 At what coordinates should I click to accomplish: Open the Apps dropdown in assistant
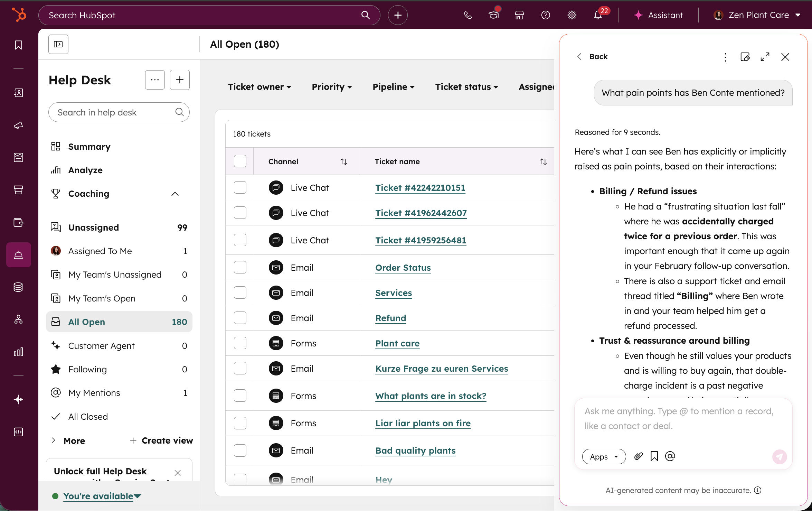coord(604,457)
